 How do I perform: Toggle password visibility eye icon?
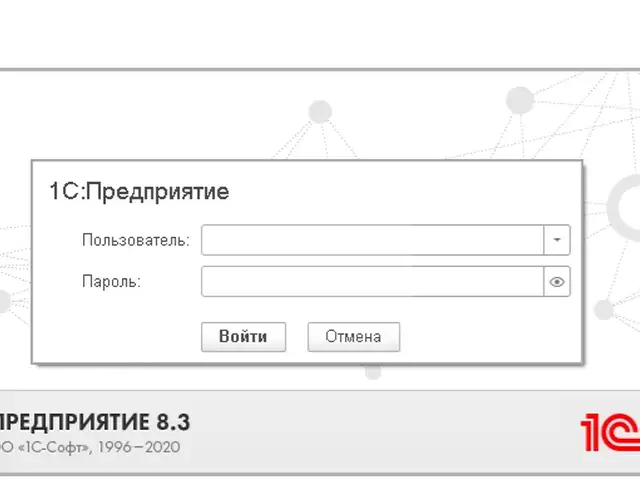557,282
